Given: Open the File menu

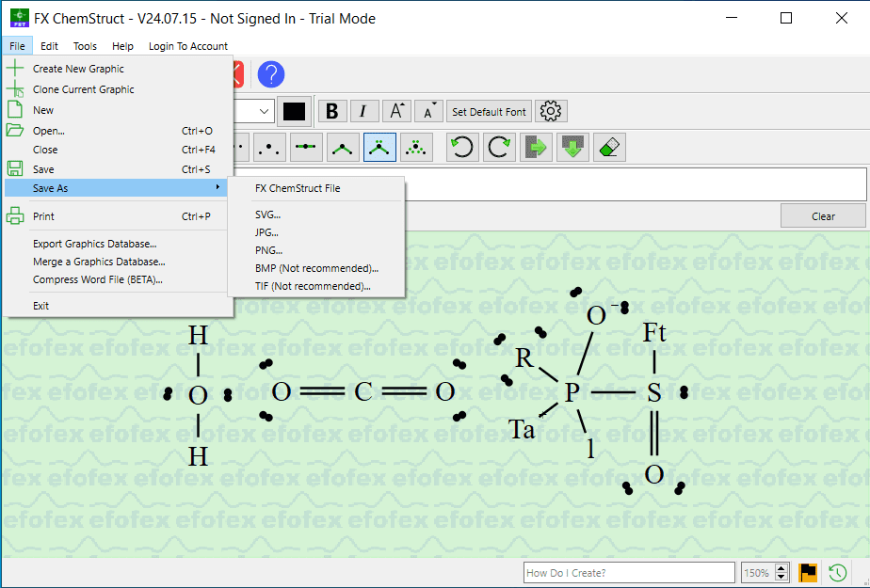Looking at the screenshot, I should 17,46.
